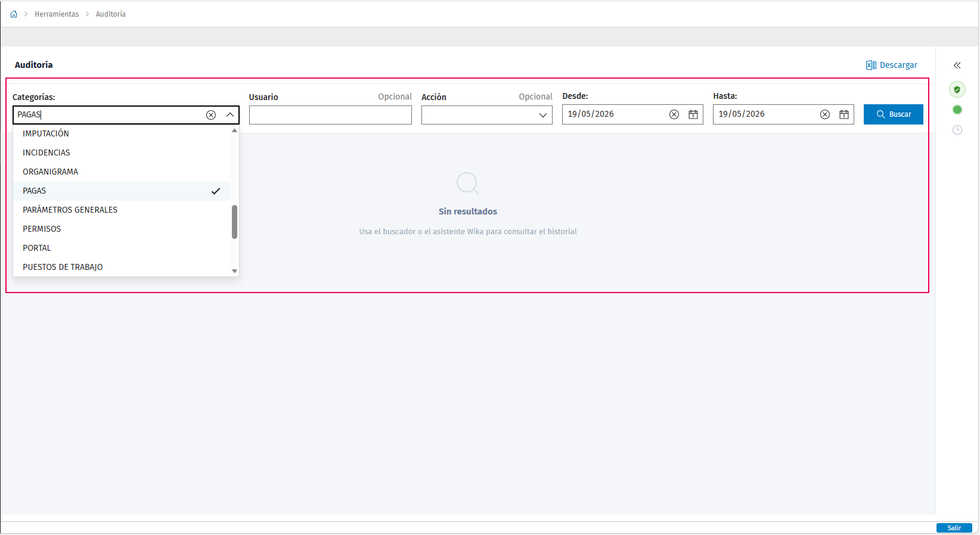This screenshot has height=535, width=980.
Task: Select PERMISOS category
Action: pos(122,229)
